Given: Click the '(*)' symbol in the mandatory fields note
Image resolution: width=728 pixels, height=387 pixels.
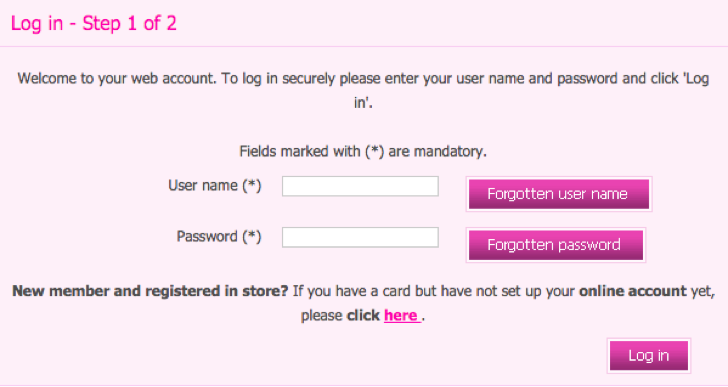Looking at the screenshot, I should 374,151.
